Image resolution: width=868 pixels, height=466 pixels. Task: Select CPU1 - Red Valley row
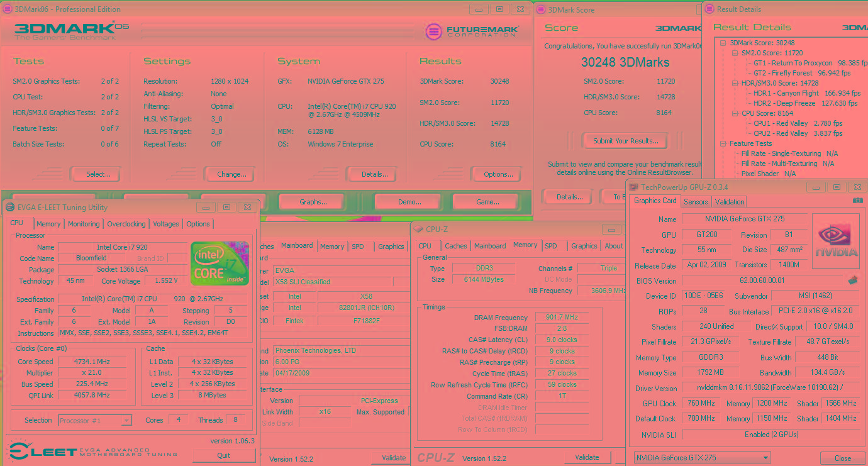[x=798, y=123]
